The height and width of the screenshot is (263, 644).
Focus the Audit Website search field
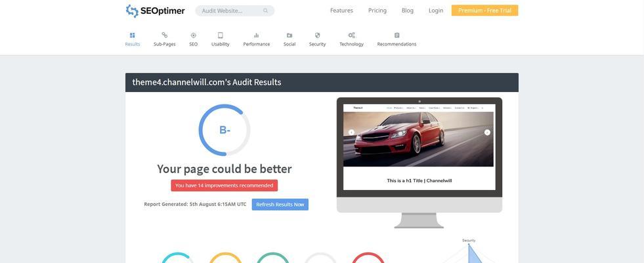click(234, 11)
